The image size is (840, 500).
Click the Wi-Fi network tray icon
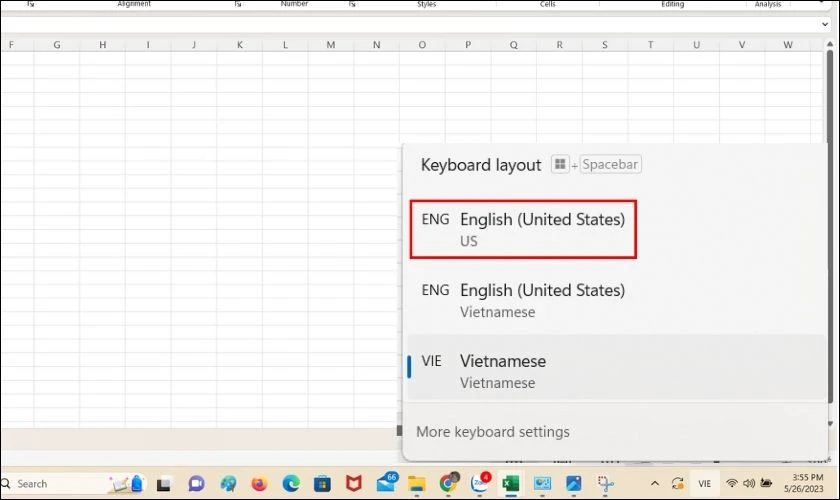[732, 483]
